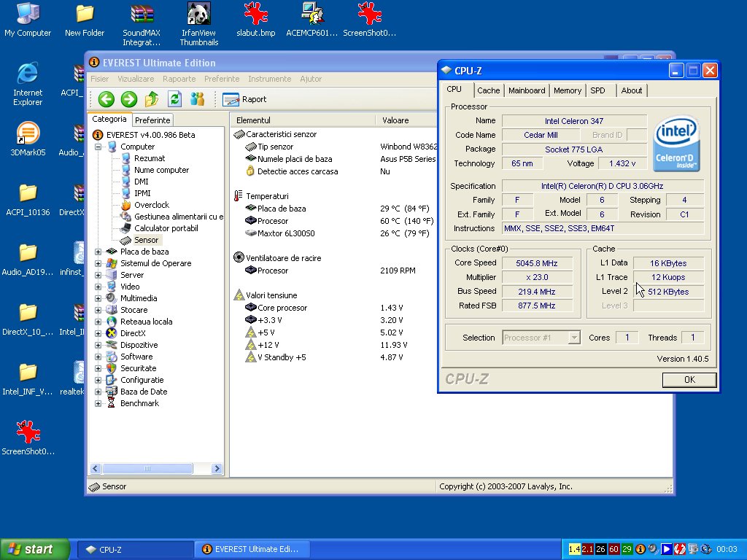The width and height of the screenshot is (747, 560).
Task: Click the sidebar horizontal scrollbar right arrow
Action: (x=217, y=469)
